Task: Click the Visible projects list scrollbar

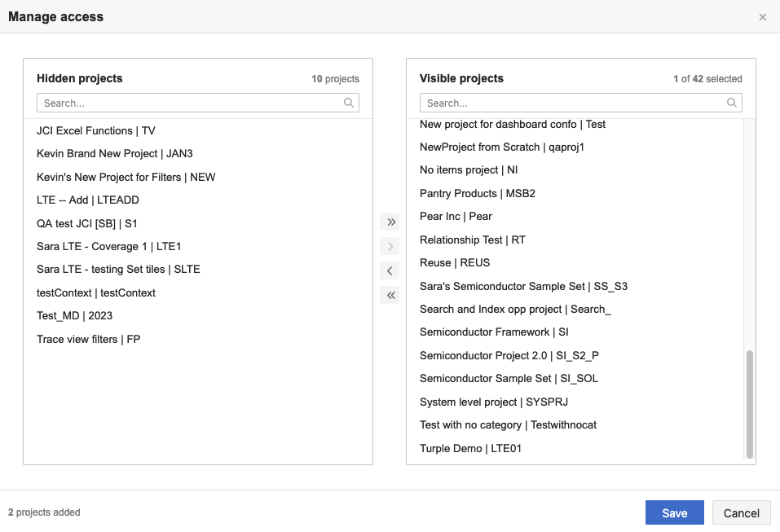Action: click(x=750, y=403)
